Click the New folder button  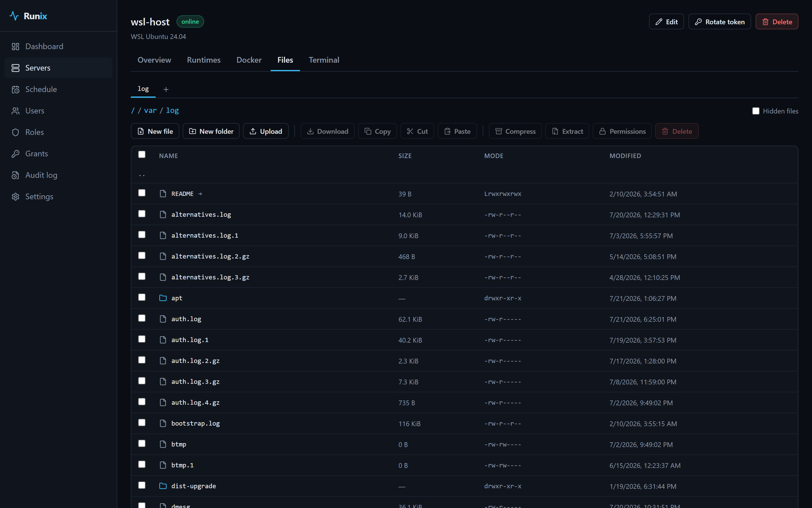click(211, 131)
